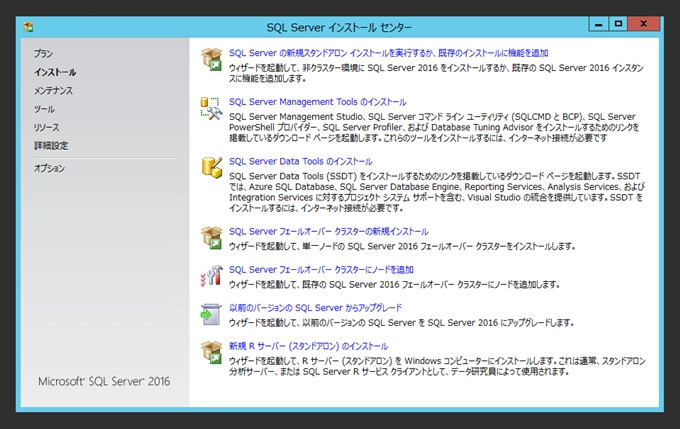Screen dimensions: 680x429
Task: Click 以前のバージョンの SQL Server からアップグレード link
Action: point(315,308)
